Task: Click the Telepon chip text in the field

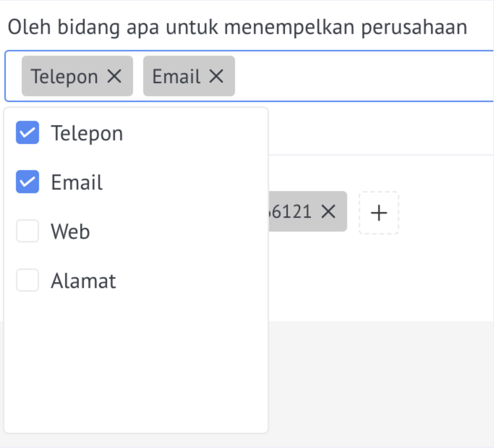Action: click(64, 76)
